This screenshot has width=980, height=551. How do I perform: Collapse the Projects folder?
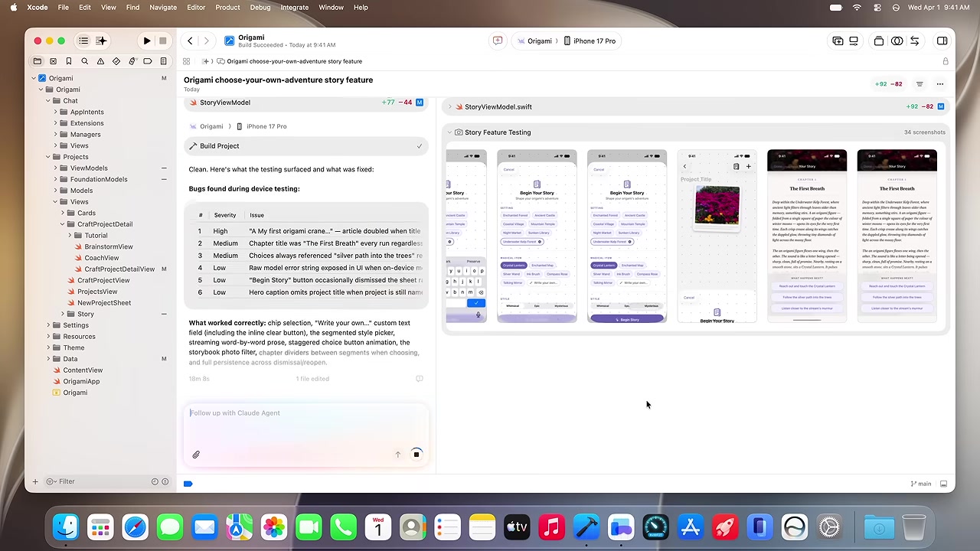point(48,157)
